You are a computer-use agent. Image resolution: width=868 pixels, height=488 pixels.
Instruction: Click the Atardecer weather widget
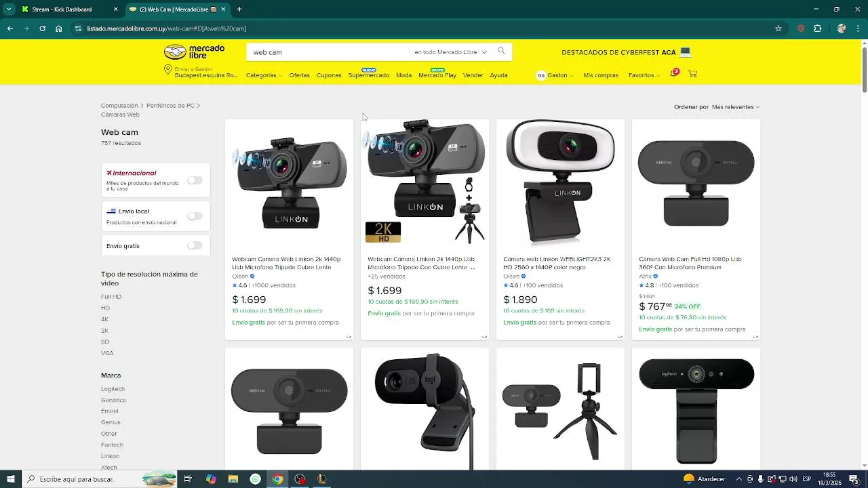705,479
